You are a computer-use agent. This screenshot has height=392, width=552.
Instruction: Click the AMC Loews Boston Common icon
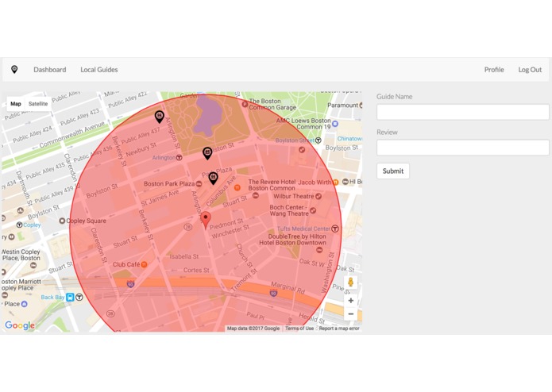335,124
